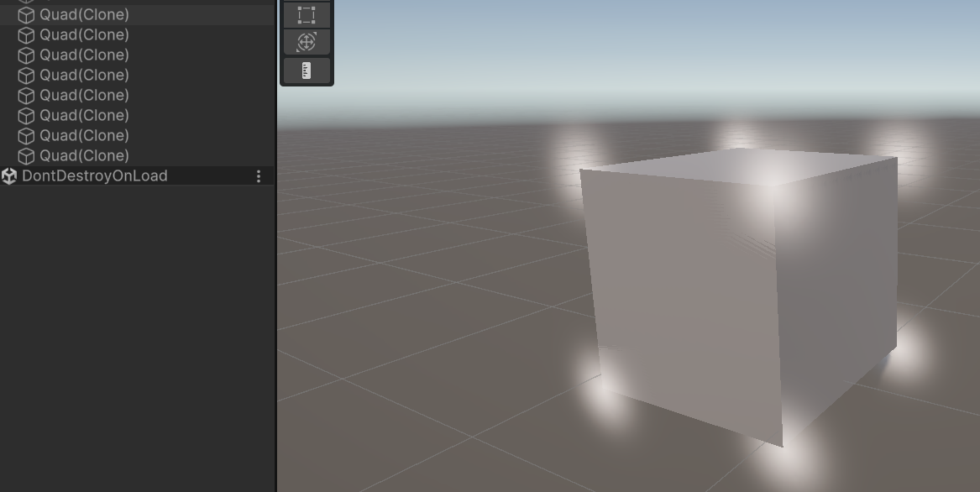The width and height of the screenshot is (980, 492).
Task: Click the cube icon beside the second Quad(Clone)
Action: (x=26, y=34)
